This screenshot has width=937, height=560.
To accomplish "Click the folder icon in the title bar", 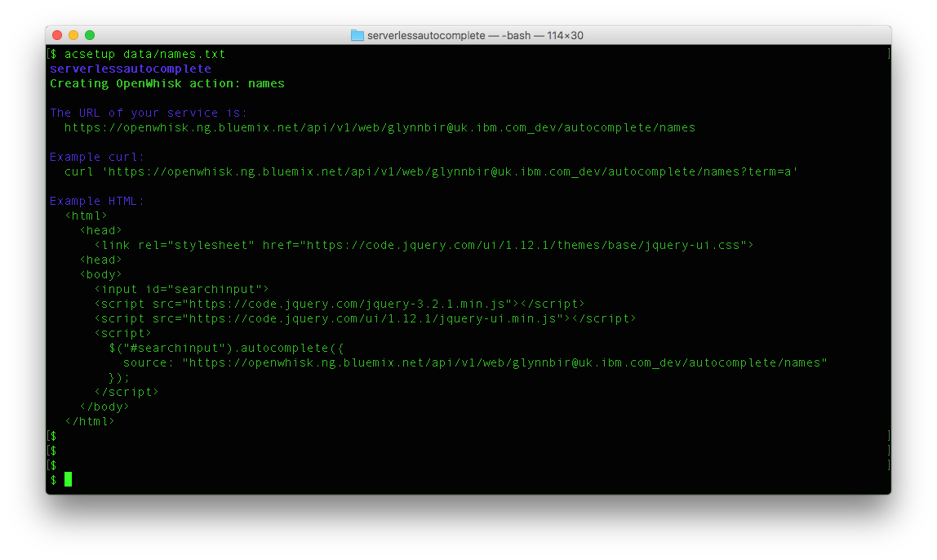I will (x=357, y=35).
